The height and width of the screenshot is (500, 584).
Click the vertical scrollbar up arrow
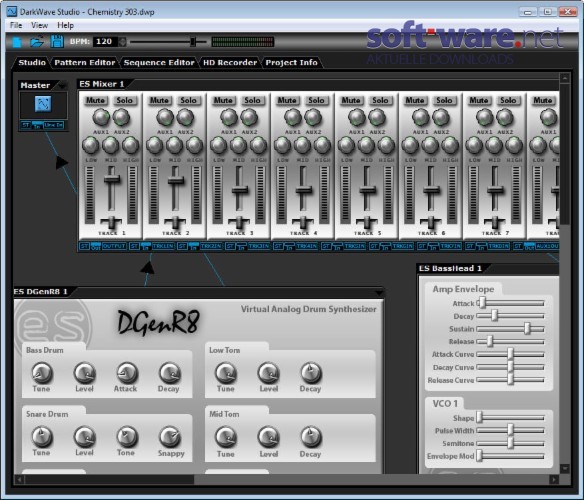click(x=565, y=78)
